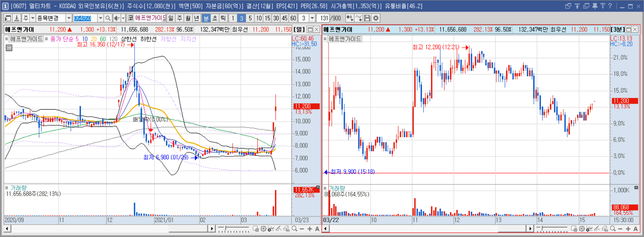Select the 틱 (tick) period button
644x237 pixels.
point(223,18)
